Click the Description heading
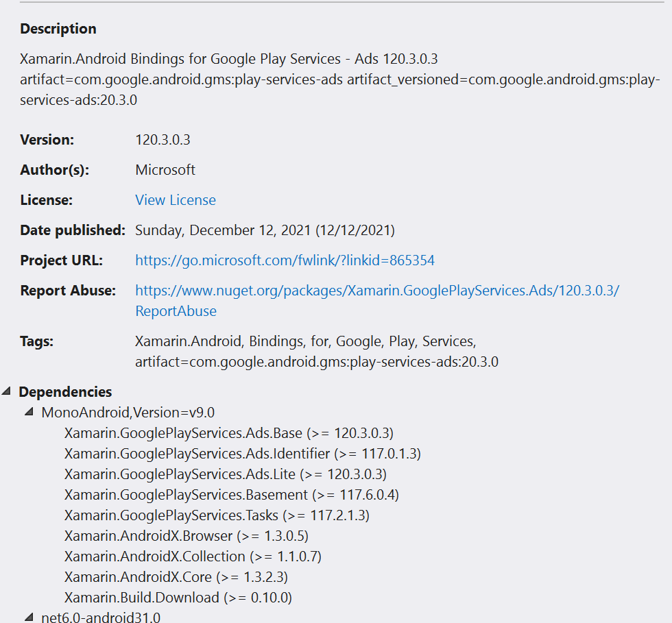The width and height of the screenshot is (672, 623). coord(58,28)
